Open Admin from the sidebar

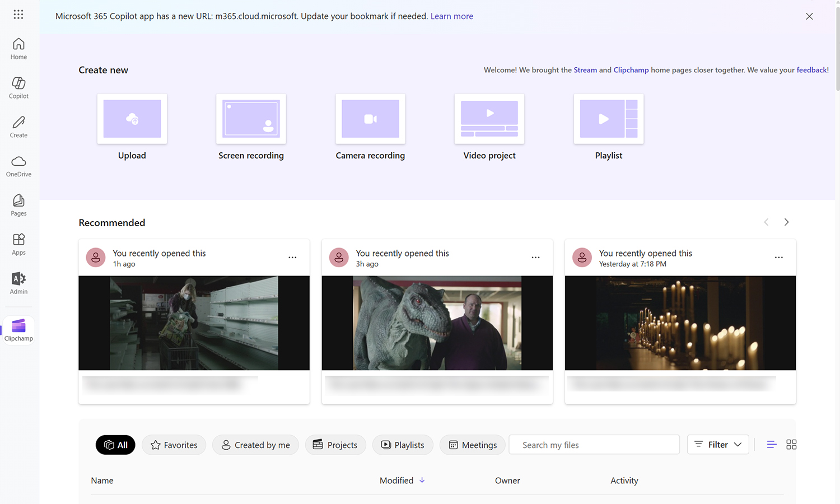(x=18, y=284)
